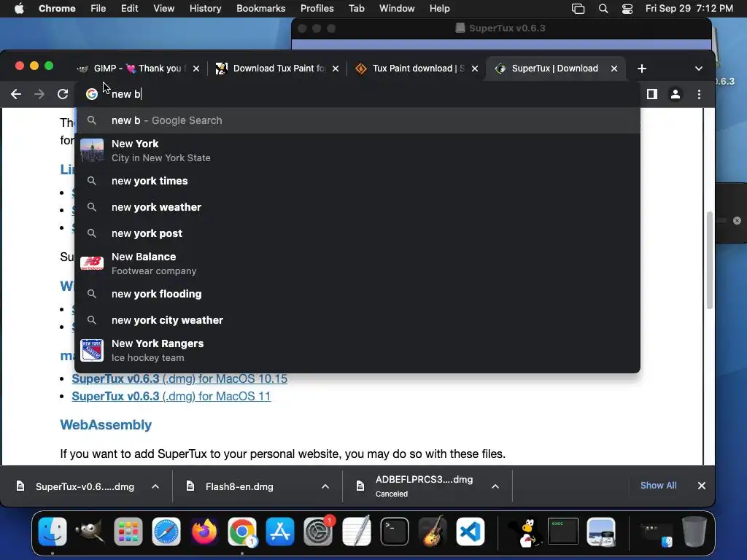Select 'new york times' suggestion

point(357,181)
